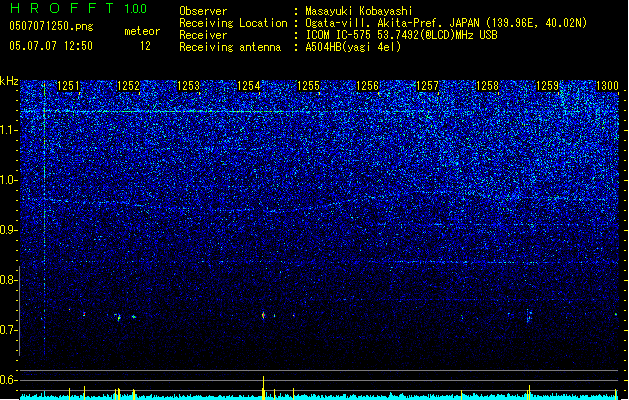The height and width of the screenshot is (400, 629).
Task: Click the 0.6 frequency axis label
Action: [x=9, y=380]
